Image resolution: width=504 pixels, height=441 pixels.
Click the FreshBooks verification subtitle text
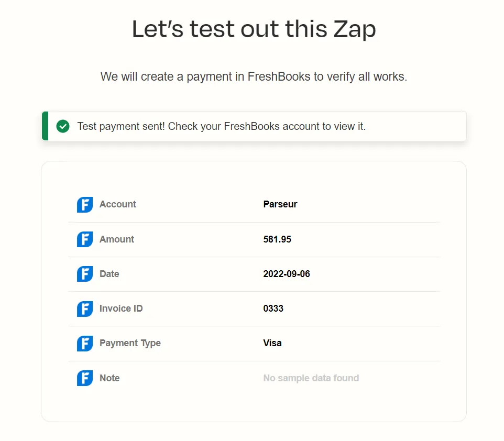coord(254,76)
